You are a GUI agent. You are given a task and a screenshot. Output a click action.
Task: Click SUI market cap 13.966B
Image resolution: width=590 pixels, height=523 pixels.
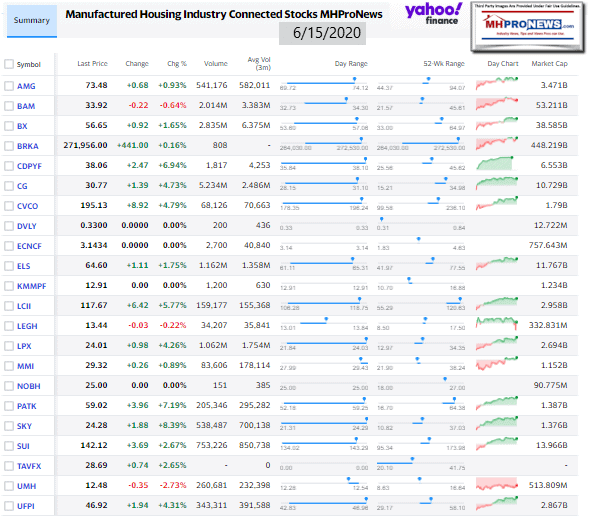coord(552,445)
